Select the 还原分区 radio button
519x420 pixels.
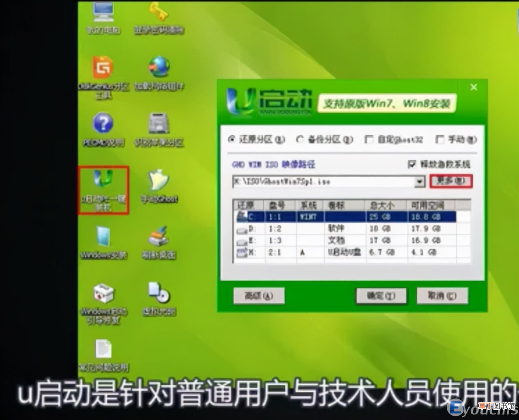(x=232, y=139)
